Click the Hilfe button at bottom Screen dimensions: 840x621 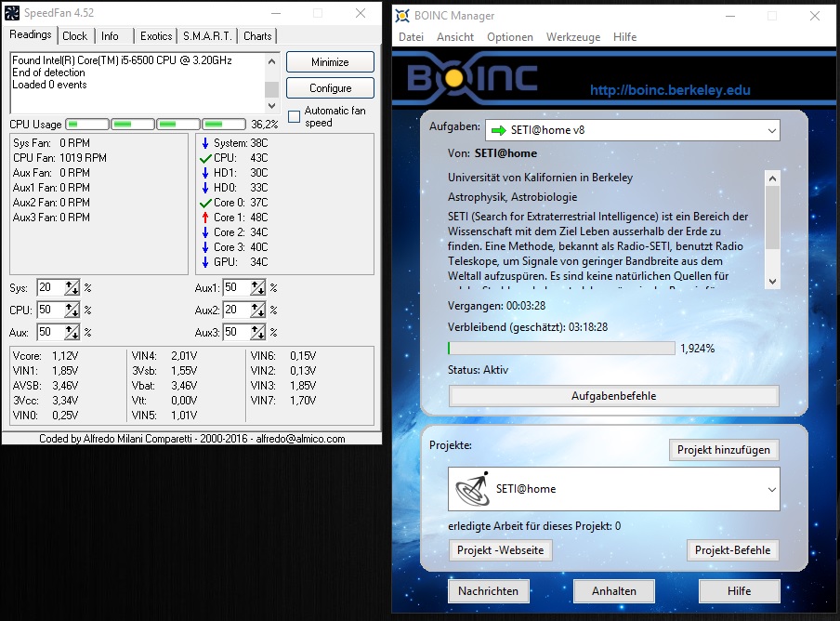tap(739, 591)
